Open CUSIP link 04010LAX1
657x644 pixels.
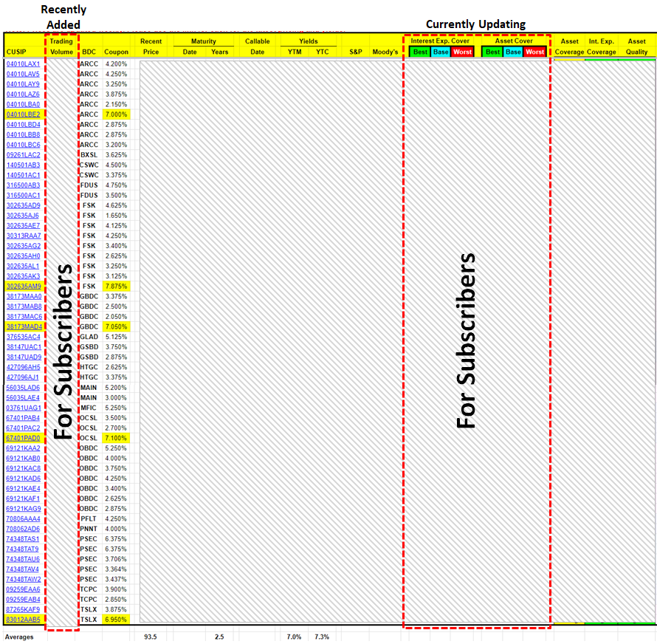coord(23,64)
